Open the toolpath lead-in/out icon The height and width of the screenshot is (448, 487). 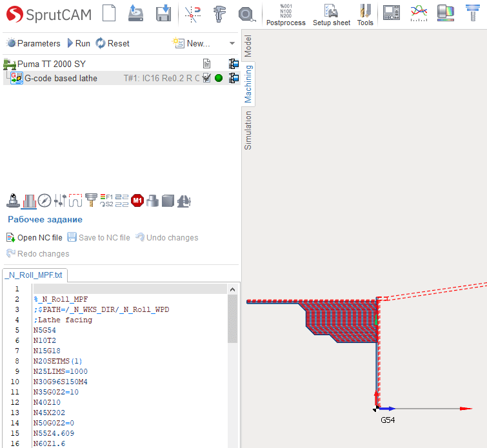(x=75, y=200)
